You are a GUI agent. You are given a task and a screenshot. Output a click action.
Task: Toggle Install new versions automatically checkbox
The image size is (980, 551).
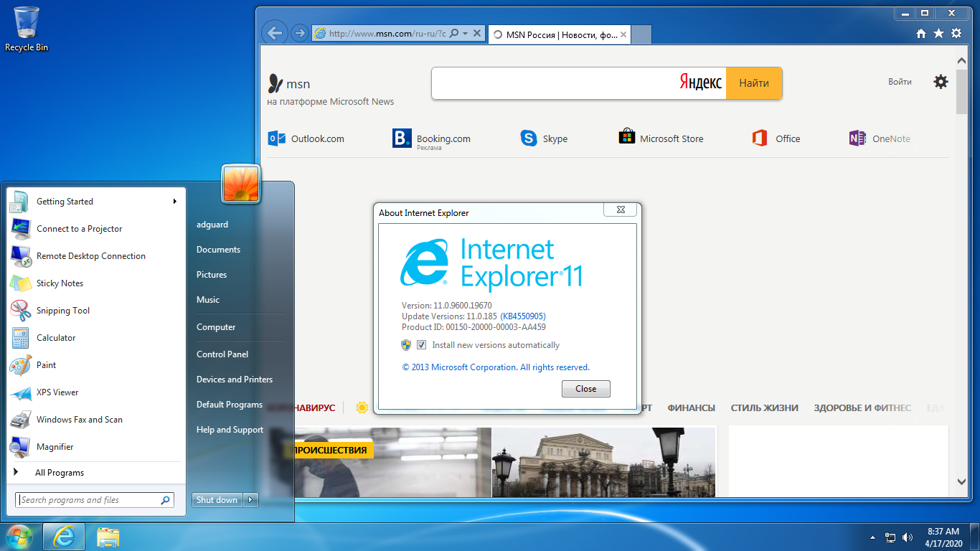point(421,345)
